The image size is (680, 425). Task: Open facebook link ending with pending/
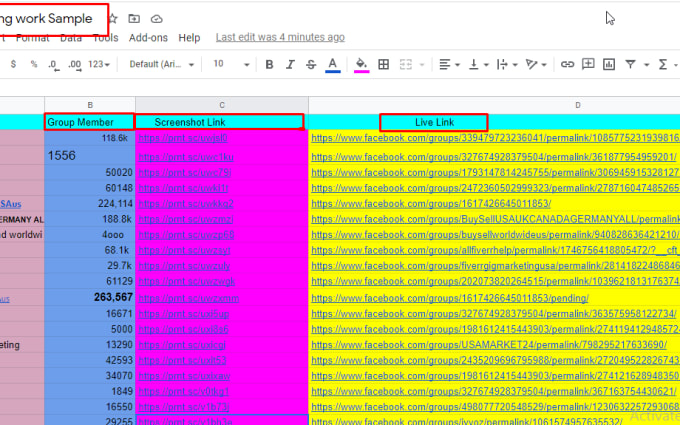point(450,298)
